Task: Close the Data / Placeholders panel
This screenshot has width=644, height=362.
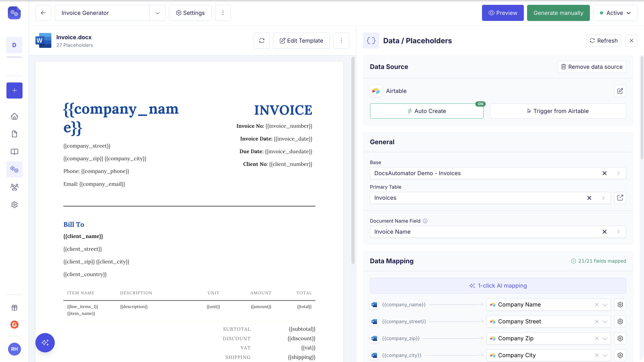Action: tap(631, 40)
